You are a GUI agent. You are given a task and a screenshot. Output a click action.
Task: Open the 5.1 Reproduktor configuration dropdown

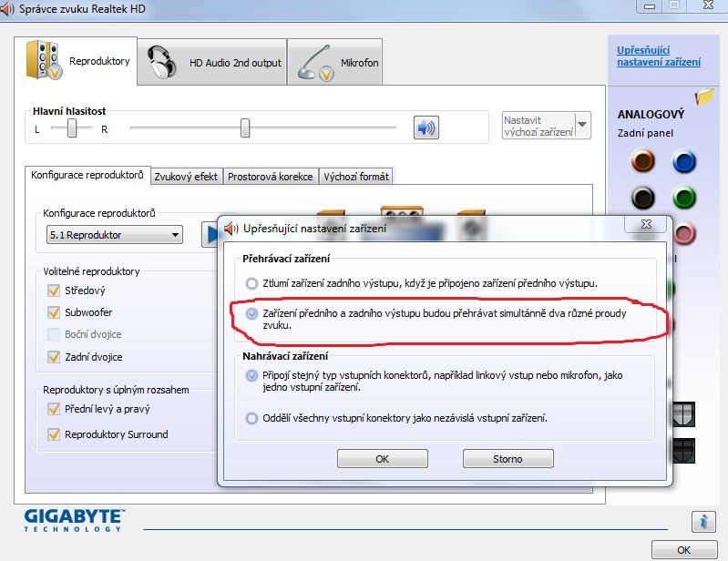tap(114, 235)
